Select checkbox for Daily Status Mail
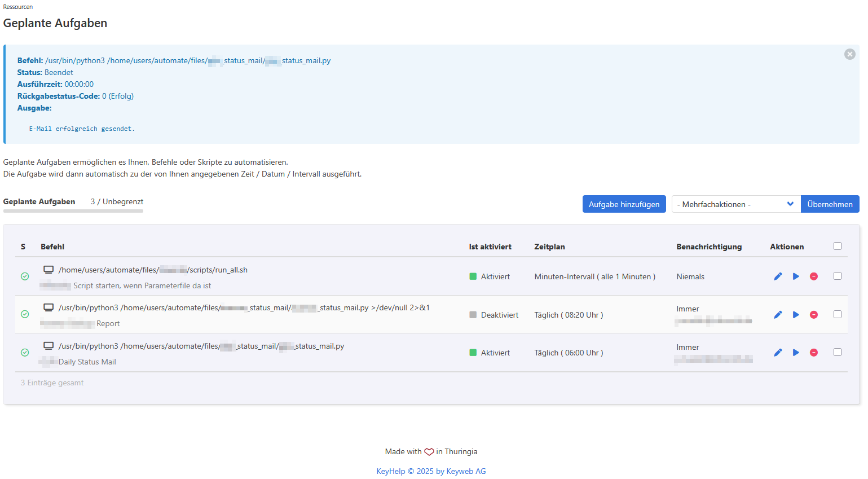The height and width of the screenshot is (479, 868). coord(838,352)
